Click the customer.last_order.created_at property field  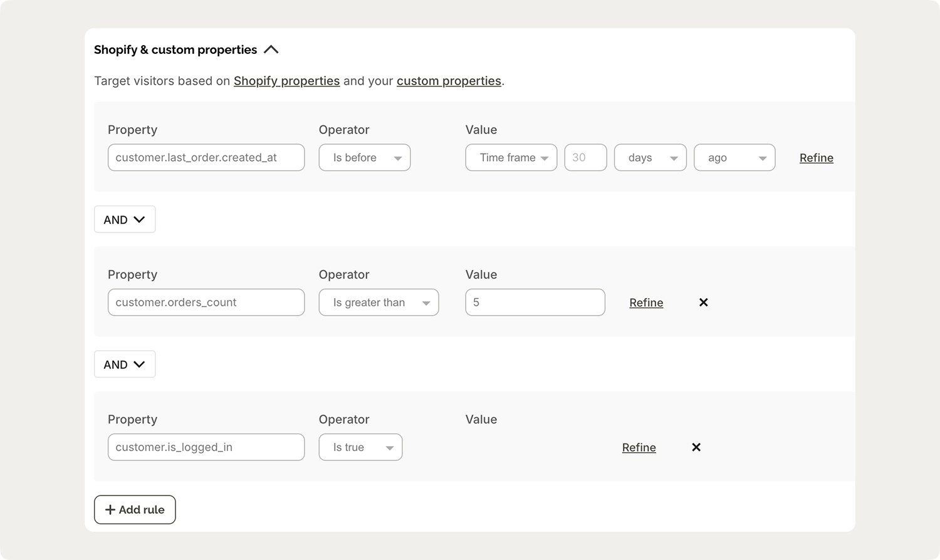(x=206, y=158)
